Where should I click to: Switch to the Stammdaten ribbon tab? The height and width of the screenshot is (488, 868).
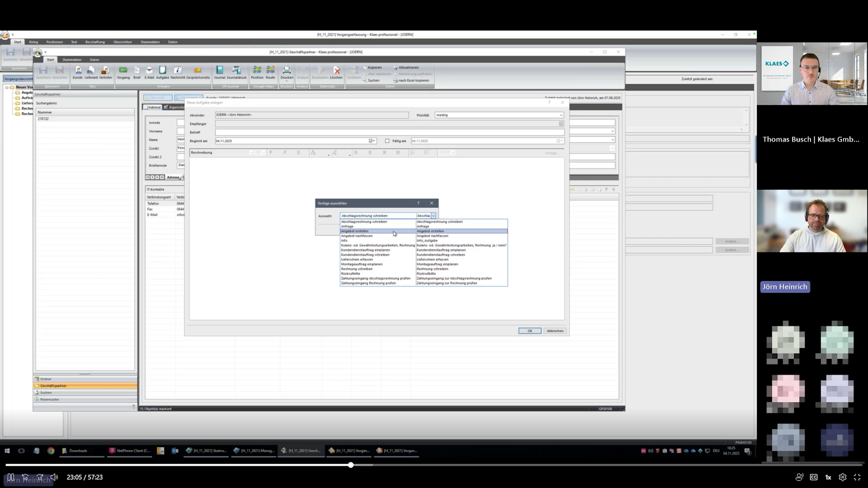point(72,60)
